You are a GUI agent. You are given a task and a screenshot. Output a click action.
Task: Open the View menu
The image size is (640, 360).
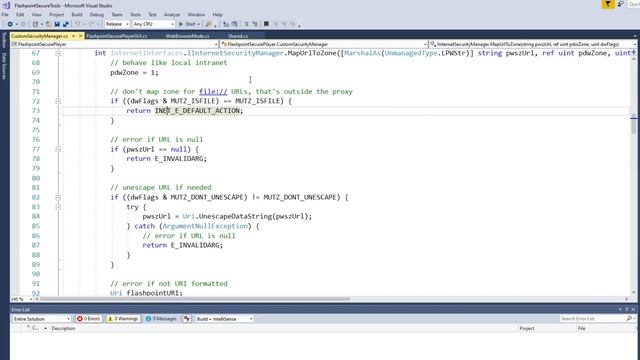36,15
